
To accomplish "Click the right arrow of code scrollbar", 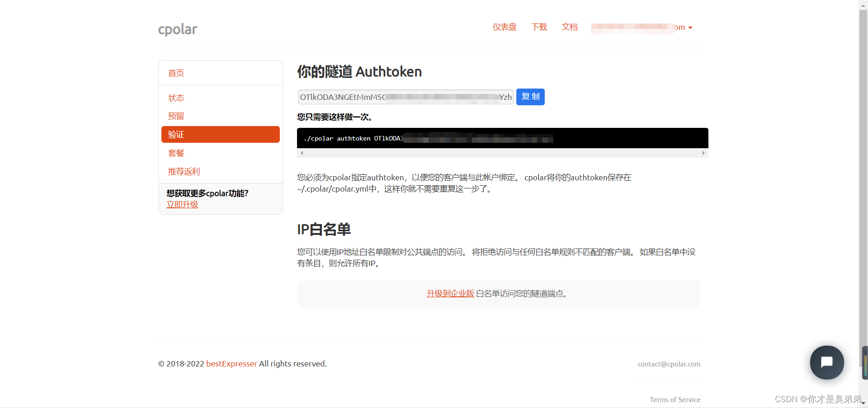I will [x=703, y=153].
